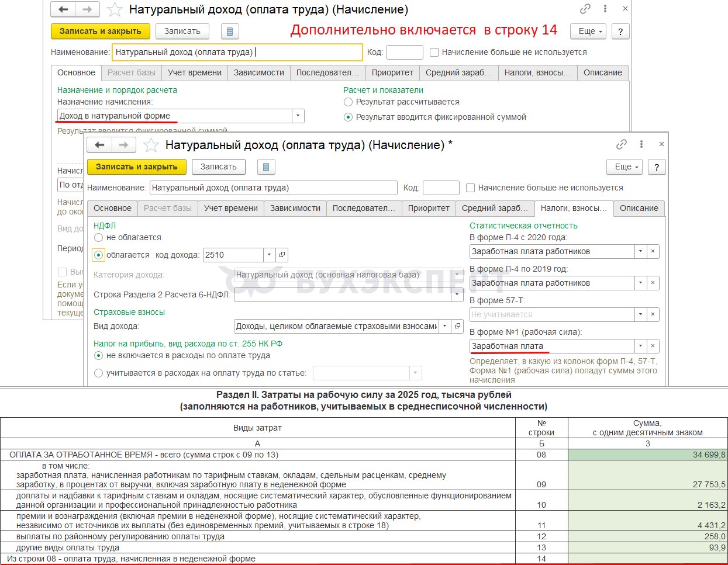Add front window to favorites with star icon
The width and height of the screenshot is (728, 565).
pyautogui.click(x=151, y=145)
